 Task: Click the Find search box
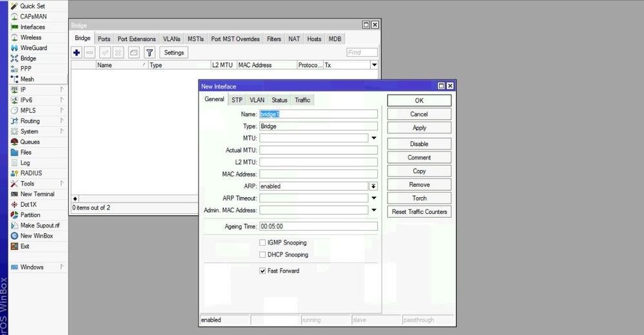tap(362, 53)
